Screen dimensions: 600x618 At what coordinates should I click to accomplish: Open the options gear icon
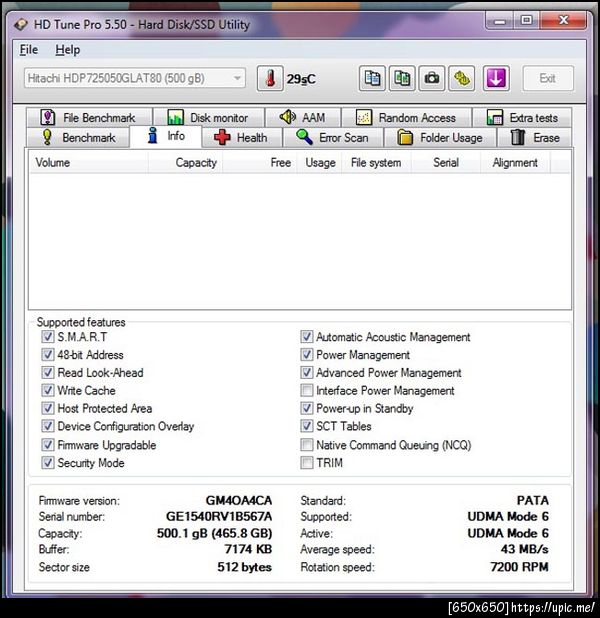[462, 78]
